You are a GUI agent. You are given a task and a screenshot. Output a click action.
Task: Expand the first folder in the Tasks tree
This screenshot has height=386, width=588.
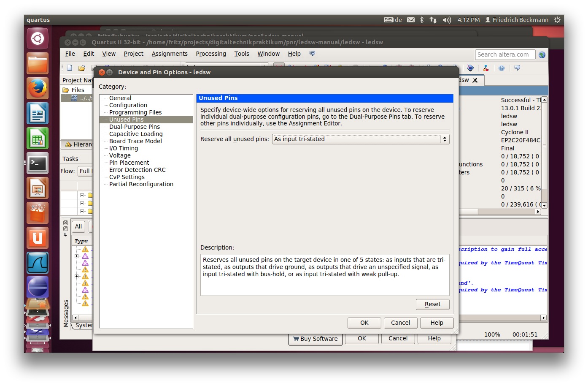(x=82, y=195)
